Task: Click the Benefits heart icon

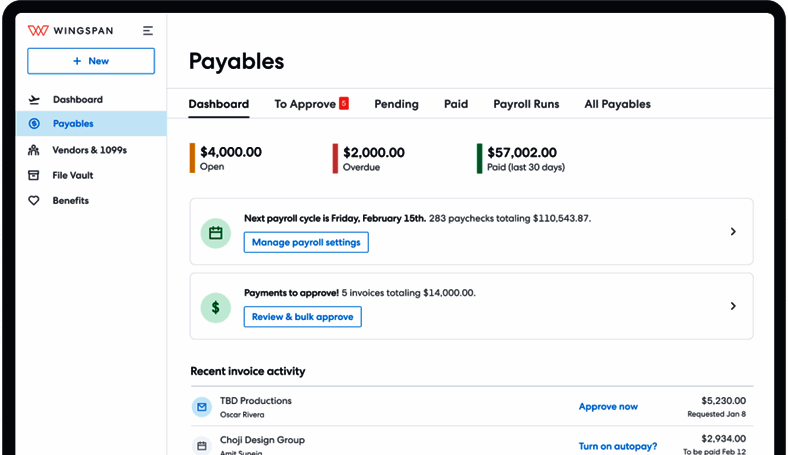Action: [x=34, y=201]
